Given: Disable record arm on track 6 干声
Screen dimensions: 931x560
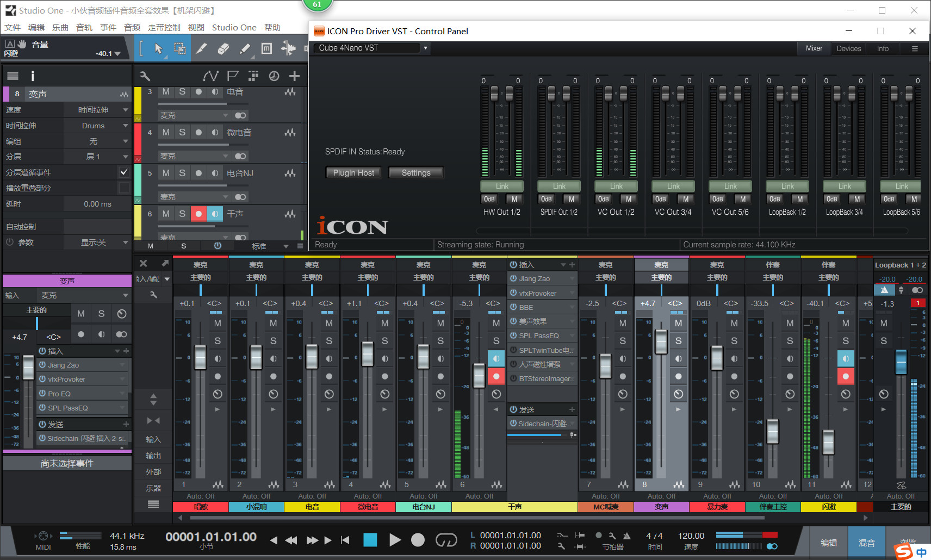Looking at the screenshot, I should click(x=198, y=214).
